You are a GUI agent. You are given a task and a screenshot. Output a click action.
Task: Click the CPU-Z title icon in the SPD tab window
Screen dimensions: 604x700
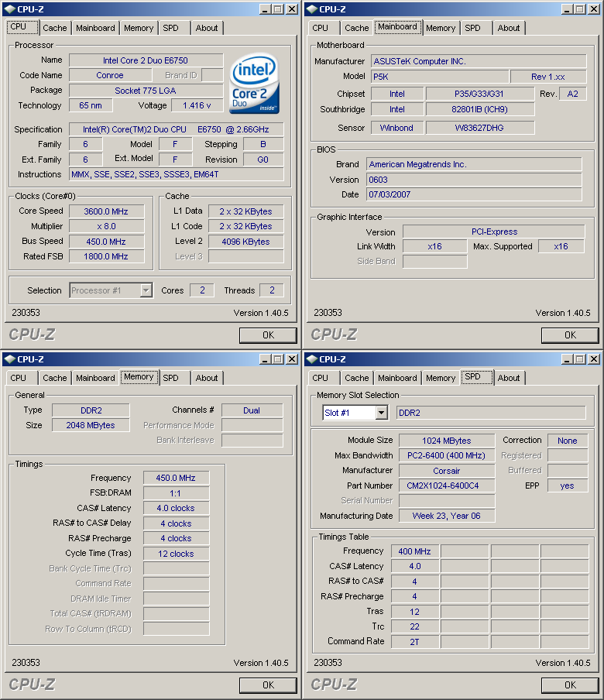coord(311,359)
